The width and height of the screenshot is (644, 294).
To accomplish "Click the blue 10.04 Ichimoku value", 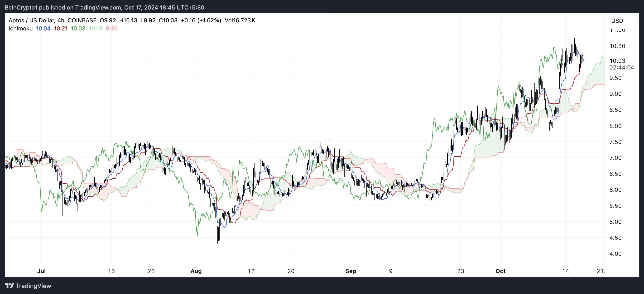I will [x=43, y=29].
